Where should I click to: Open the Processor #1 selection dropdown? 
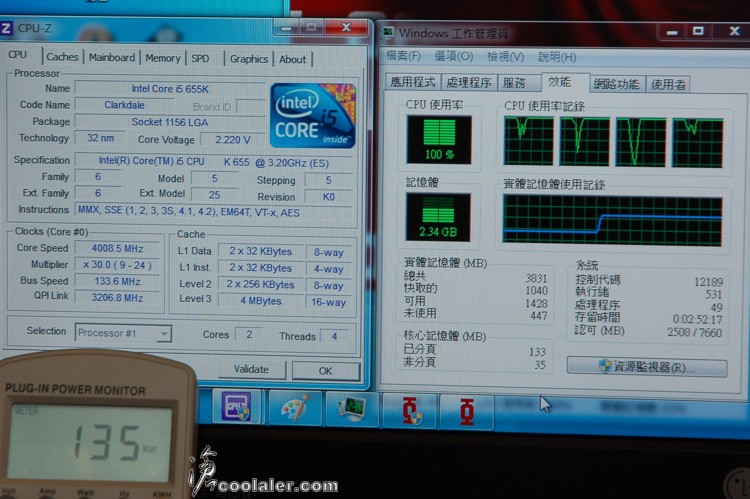pos(123,333)
